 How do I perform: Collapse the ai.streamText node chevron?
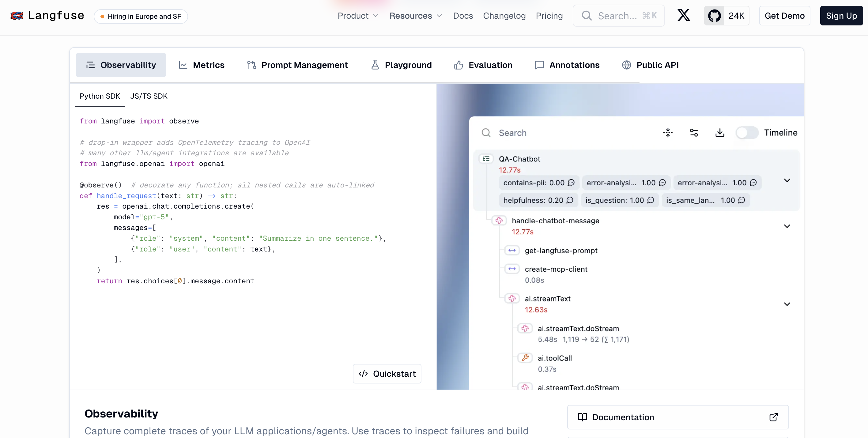pos(787,304)
